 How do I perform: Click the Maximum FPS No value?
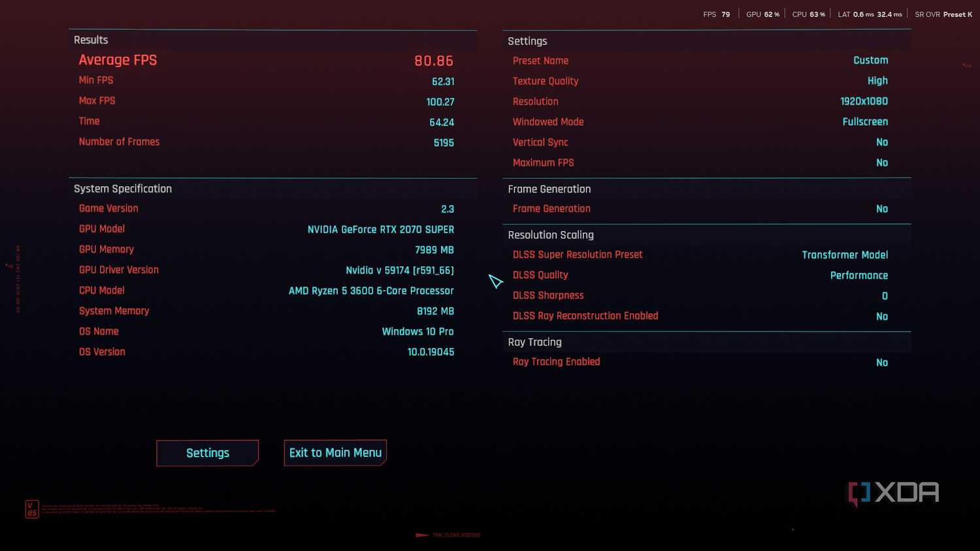[x=882, y=163]
